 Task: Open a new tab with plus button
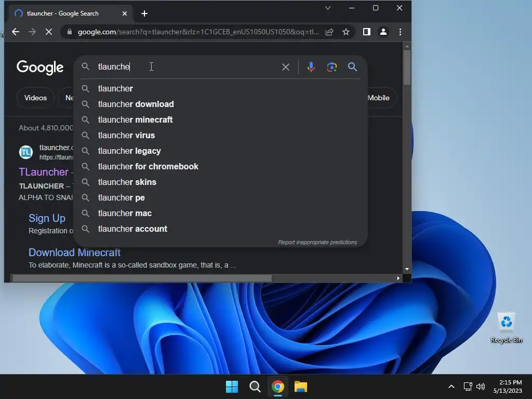click(144, 14)
